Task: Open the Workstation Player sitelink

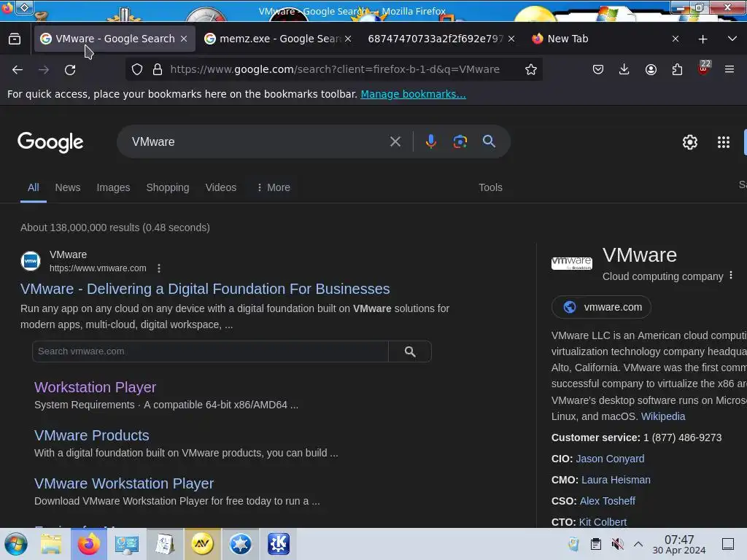Action: [96, 387]
